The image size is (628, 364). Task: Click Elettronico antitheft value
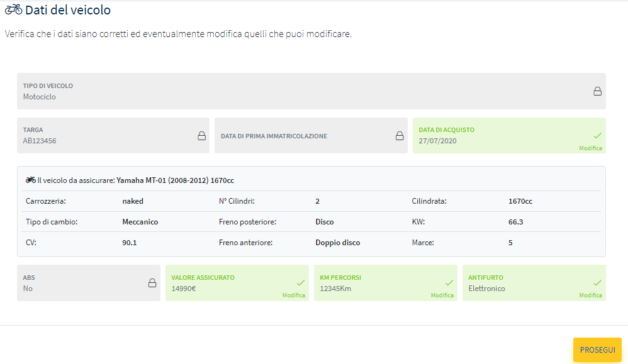[x=486, y=289]
